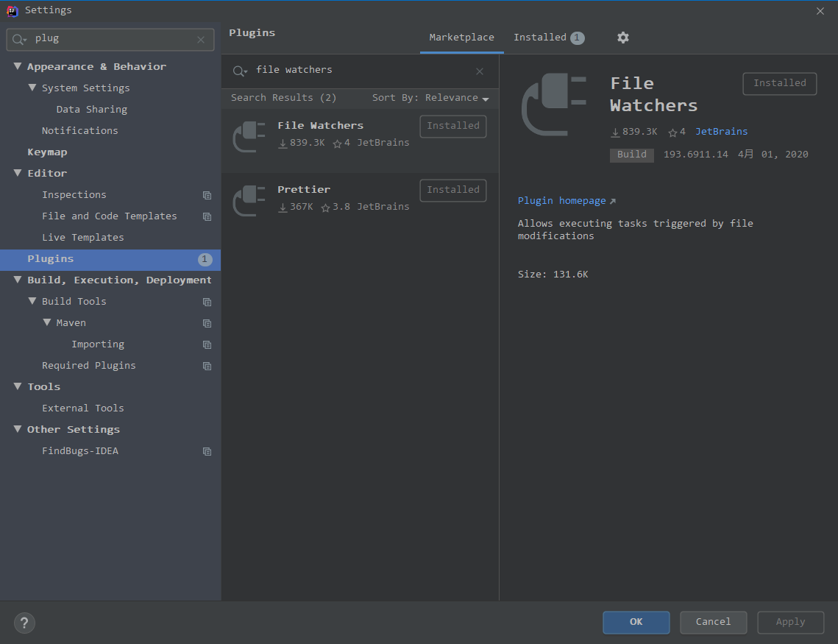The image size is (838, 644).
Task: Click project-level icon next to Importing
Action: (x=207, y=345)
